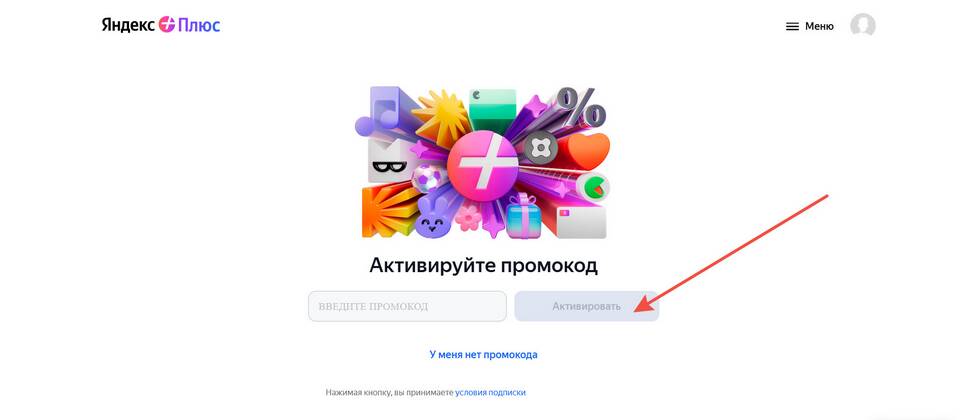Click the percent sign in the illustration
Viewport: 960px width, 420px height.
(580, 107)
